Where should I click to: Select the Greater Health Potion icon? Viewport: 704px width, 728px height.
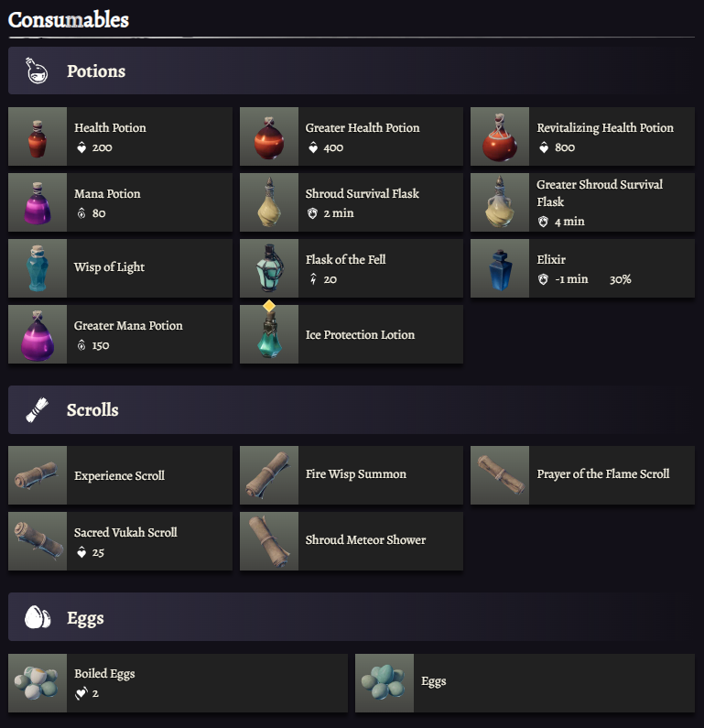pos(269,136)
